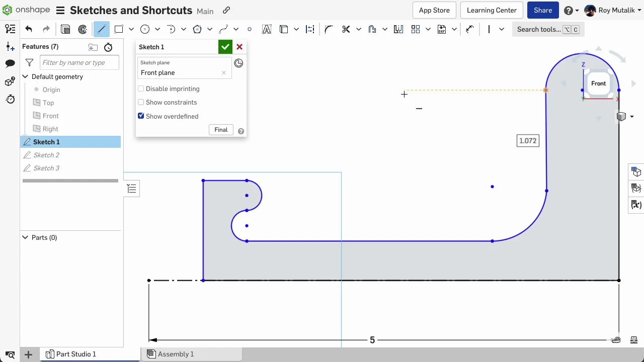Open the variable table (x) icon
644x362 pixels.
tap(636, 205)
